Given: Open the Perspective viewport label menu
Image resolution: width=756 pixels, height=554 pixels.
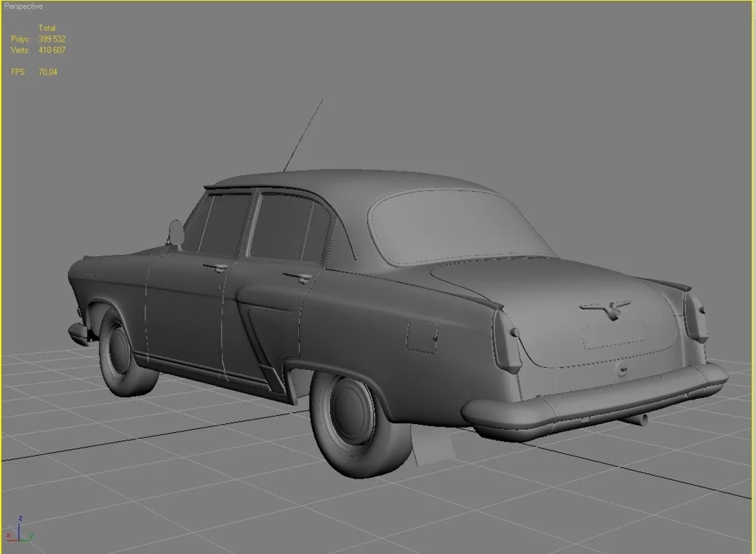Looking at the screenshot, I should pyautogui.click(x=24, y=7).
